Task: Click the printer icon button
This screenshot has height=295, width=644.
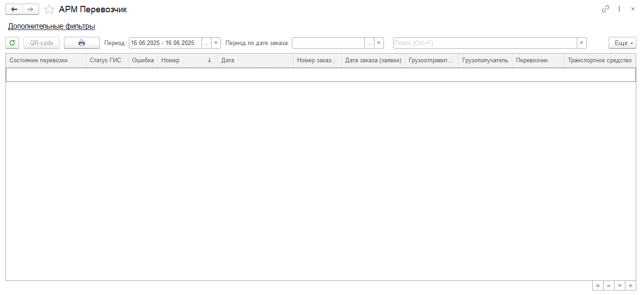Action: pyautogui.click(x=82, y=43)
